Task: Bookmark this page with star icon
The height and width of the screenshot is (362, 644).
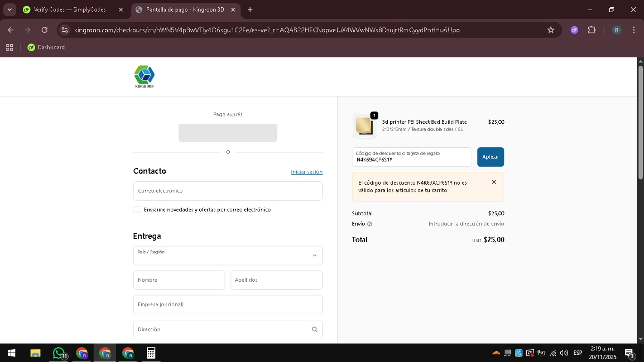Action: [x=551, y=30]
